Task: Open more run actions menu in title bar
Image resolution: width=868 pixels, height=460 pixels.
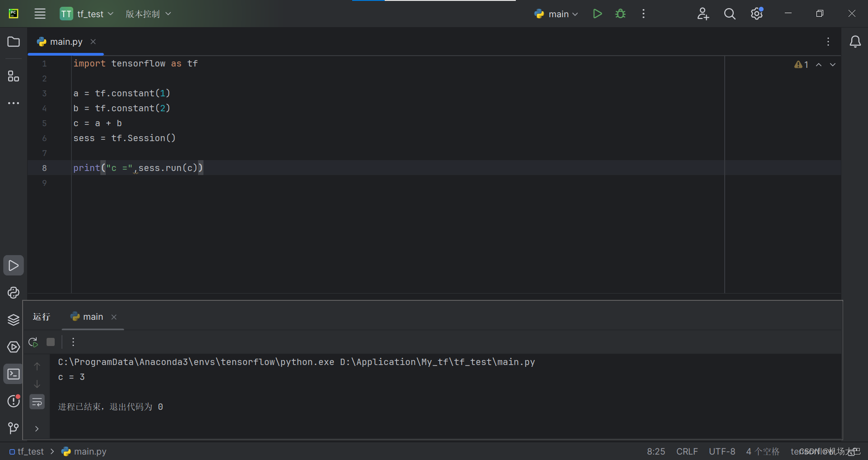Action: (643, 14)
